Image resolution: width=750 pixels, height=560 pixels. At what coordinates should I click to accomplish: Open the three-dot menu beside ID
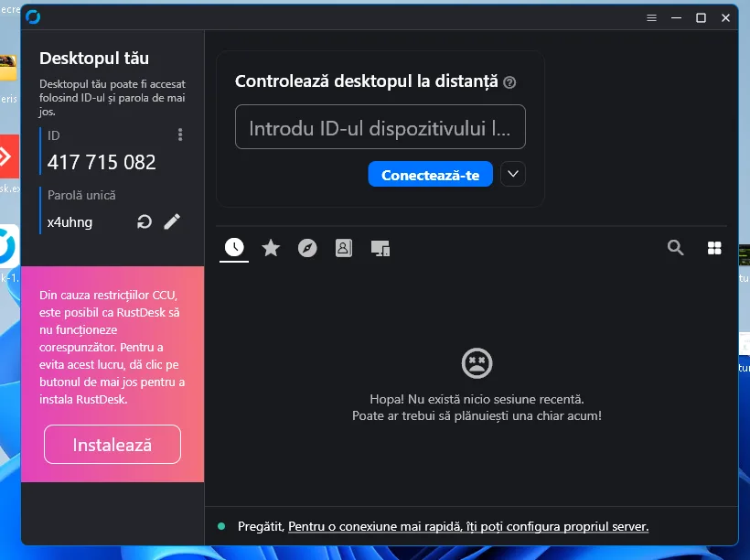pyautogui.click(x=180, y=135)
